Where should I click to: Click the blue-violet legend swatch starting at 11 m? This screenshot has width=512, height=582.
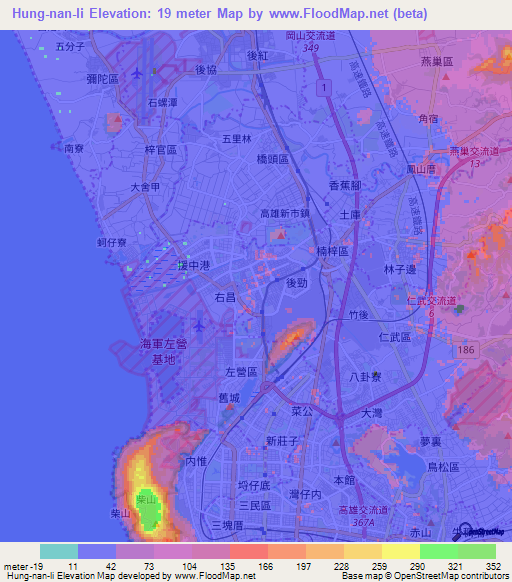(x=97, y=552)
